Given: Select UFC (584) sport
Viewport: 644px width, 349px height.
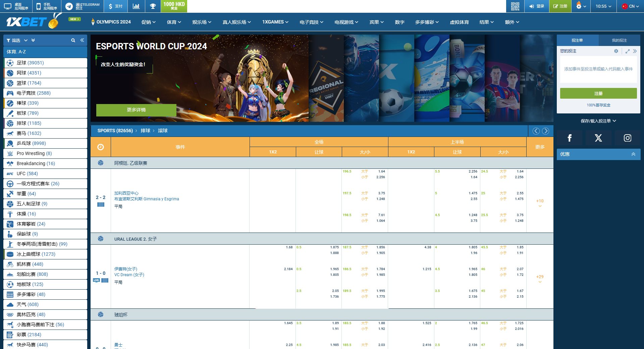Looking at the screenshot, I should pyautogui.click(x=45, y=173).
